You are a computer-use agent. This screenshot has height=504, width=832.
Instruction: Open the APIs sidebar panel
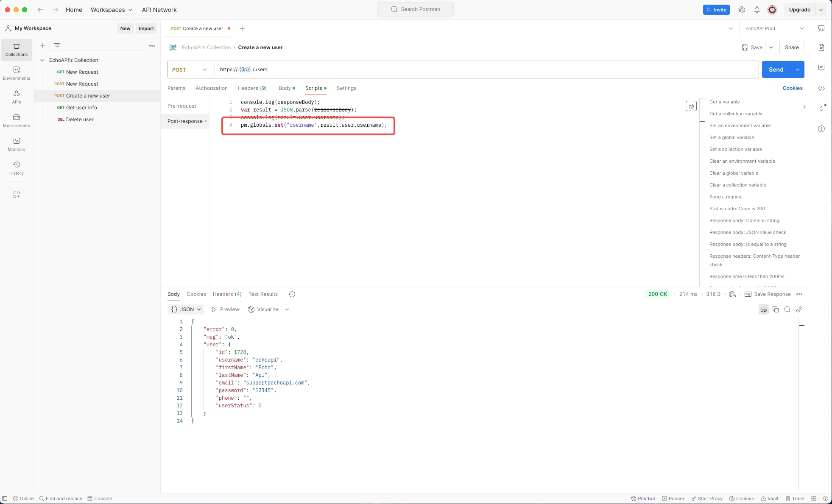tap(17, 97)
